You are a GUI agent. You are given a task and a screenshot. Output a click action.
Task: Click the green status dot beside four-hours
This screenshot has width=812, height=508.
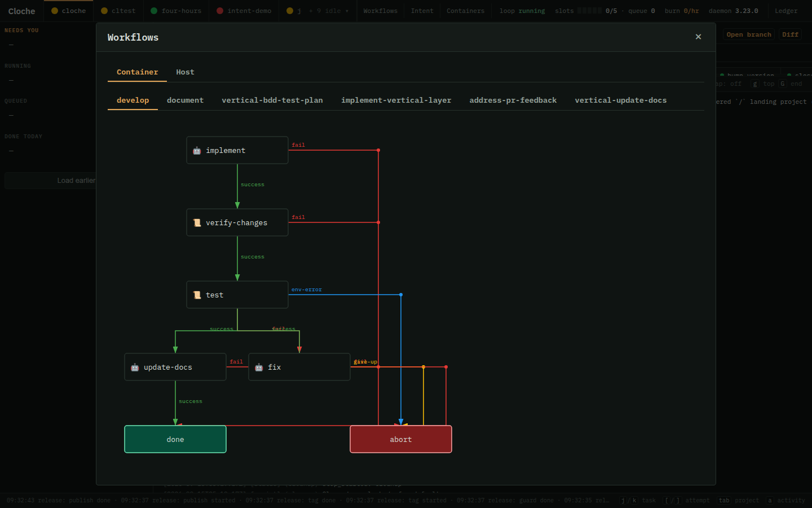[x=154, y=11]
